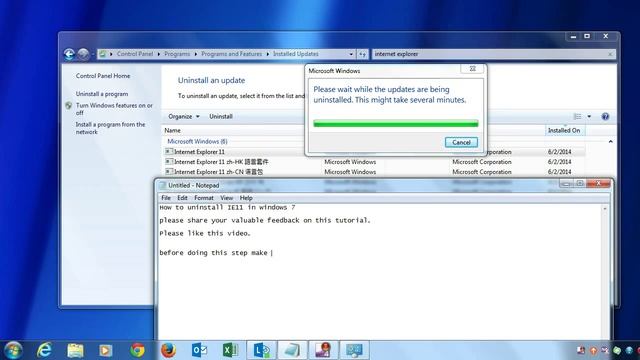640x360 pixels.
Task: Click refresh button beside the address bar
Action: point(362,54)
